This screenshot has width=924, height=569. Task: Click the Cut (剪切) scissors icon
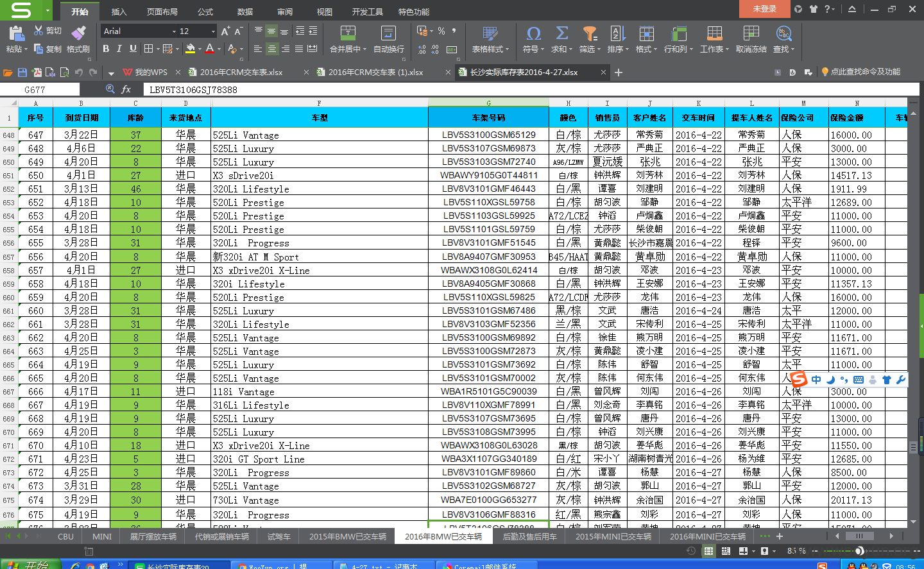38,31
